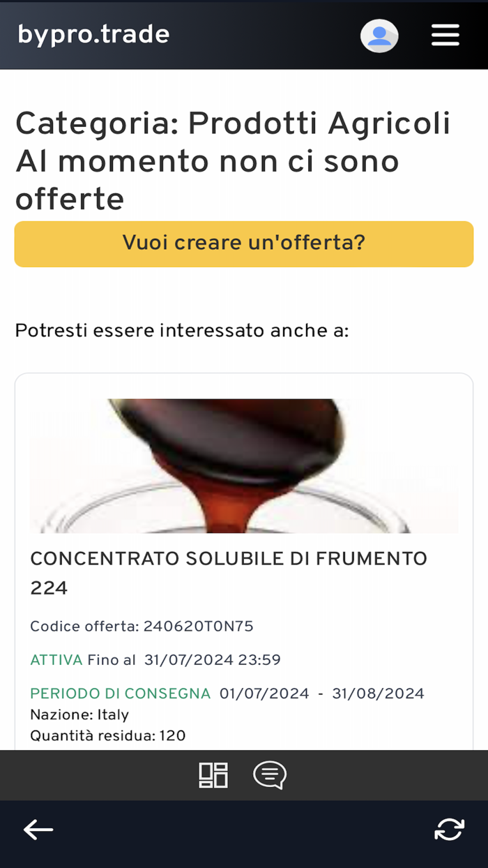This screenshot has width=488, height=868.
Task: Click the bypro.trade logo
Action: pyautogui.click(x=93, y=33)
